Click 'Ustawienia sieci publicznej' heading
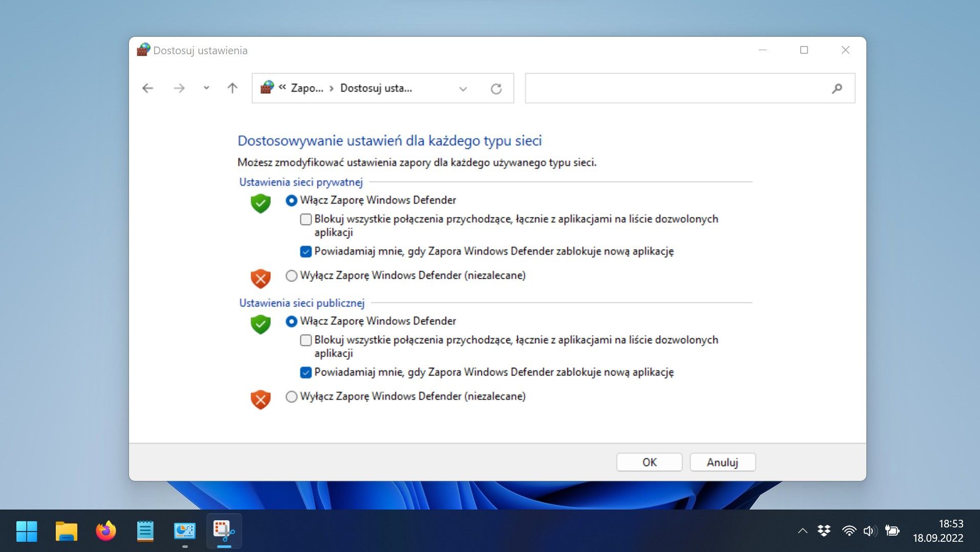Image resolution: width=980 pixels, height=552 pixels. click(x=302, y=303)
